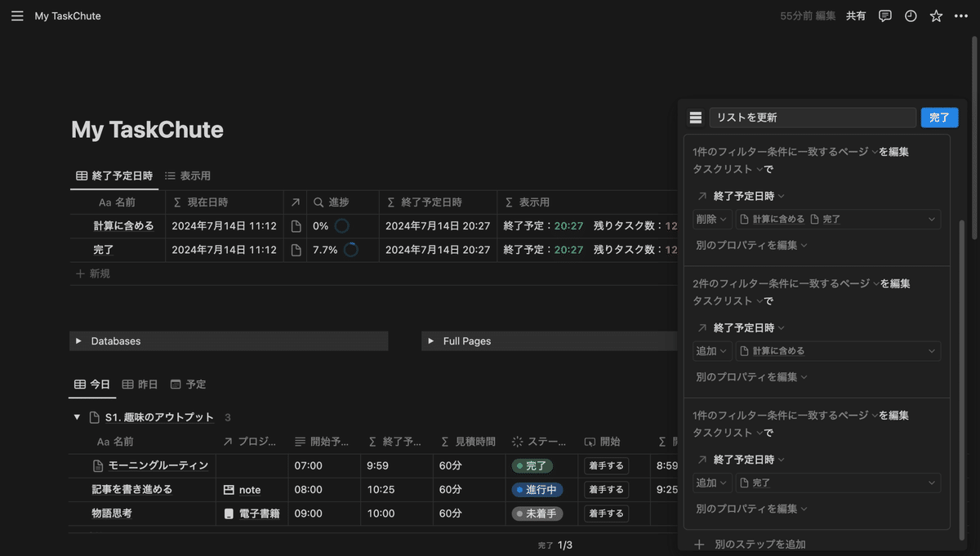
Task: Open dropdown with 計算に含める and 完了 values
Action: 838,219
